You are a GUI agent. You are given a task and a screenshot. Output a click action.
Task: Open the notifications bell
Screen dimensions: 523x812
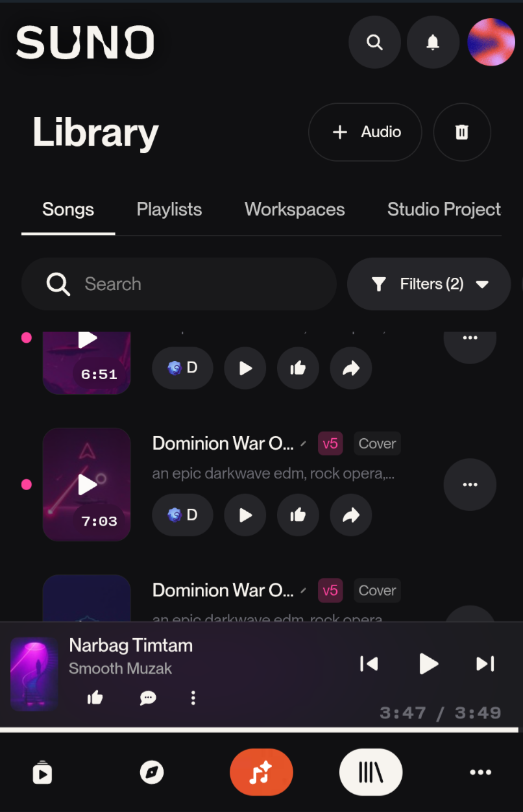point(432,42)
